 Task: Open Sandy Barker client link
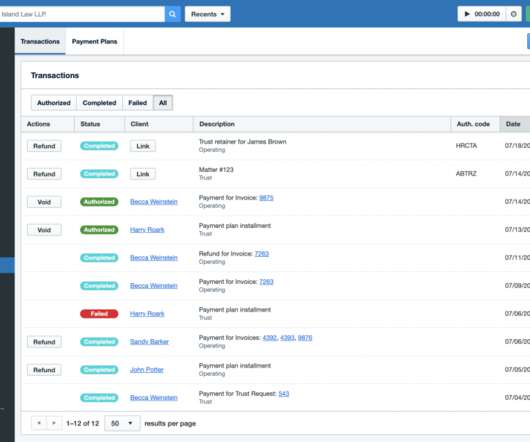click(x=149, y=342)
